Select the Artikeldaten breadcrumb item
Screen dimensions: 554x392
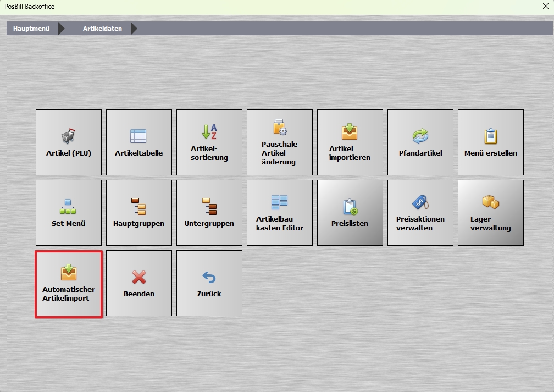(x=102, y=29)
